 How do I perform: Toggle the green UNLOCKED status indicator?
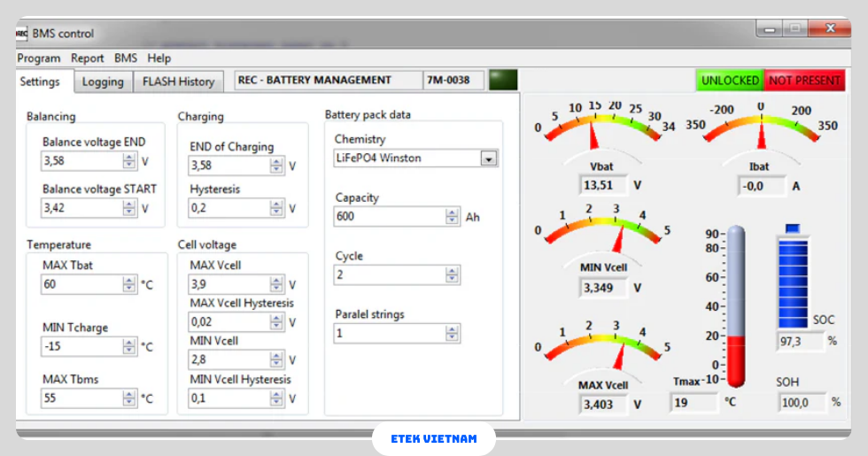point(730,81)
